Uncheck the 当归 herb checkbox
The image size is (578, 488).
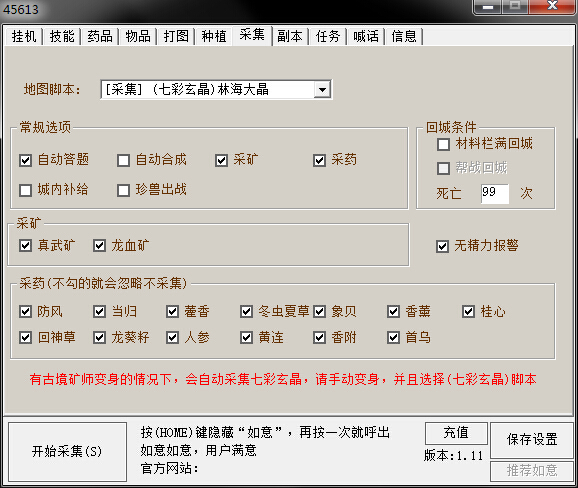pyautogui.click(x=100, y=312)
